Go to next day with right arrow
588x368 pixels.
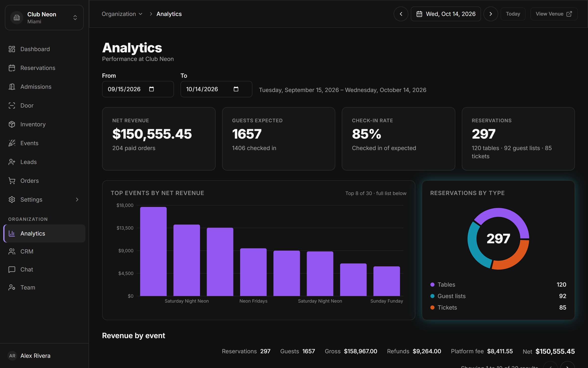tap(490, 14)
